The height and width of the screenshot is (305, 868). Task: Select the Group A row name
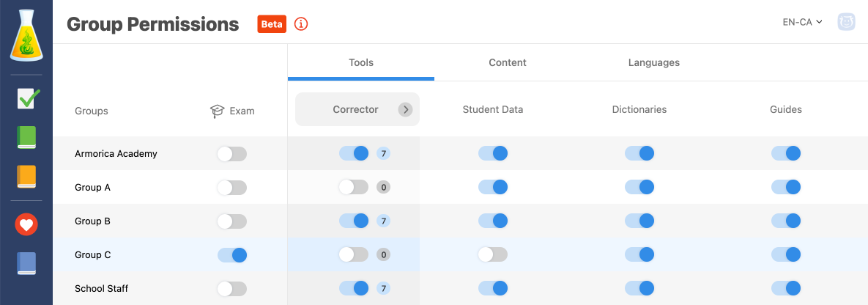click(x=93, y=188)
